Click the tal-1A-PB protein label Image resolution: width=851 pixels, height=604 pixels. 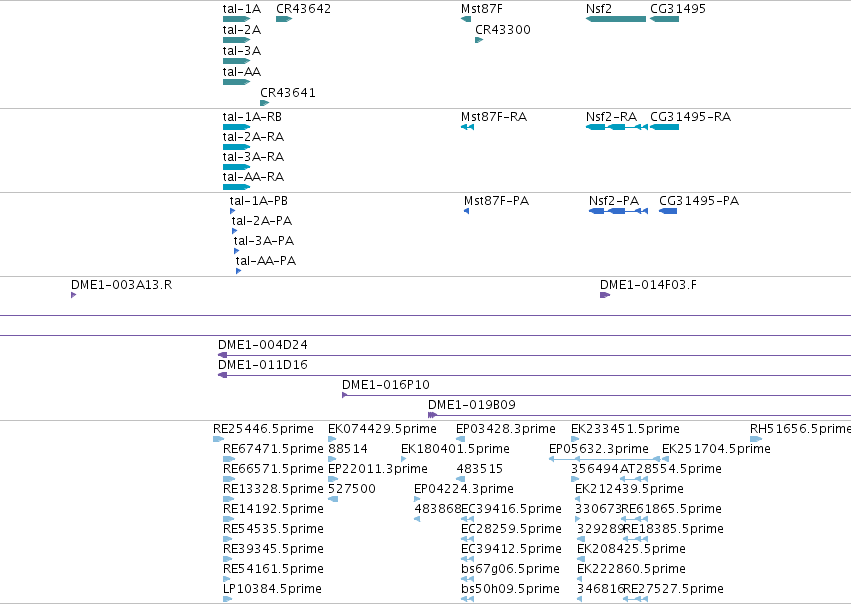coord(258,201)
